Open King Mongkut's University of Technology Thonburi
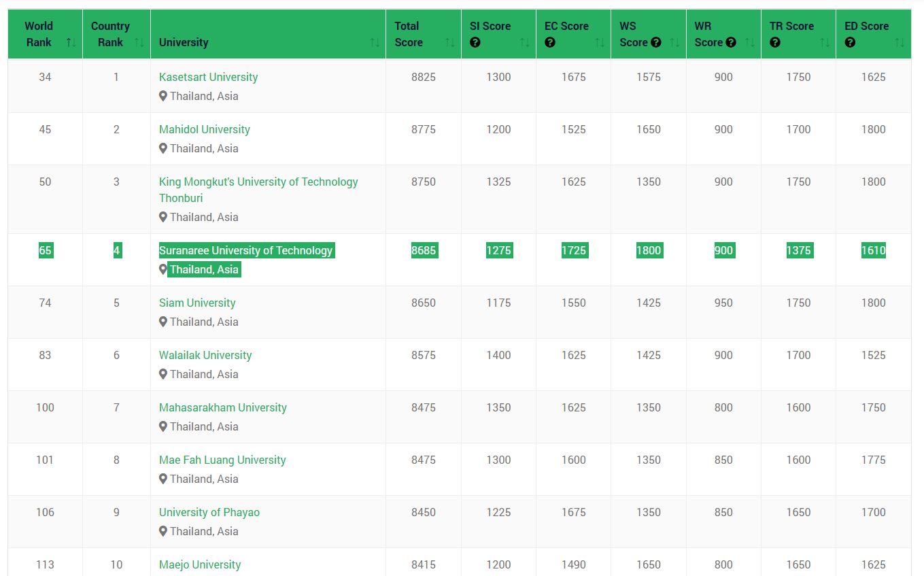Image resolution: width=924 pixels, height=576 pixels. pyautogui.click(x=258, y=190)
